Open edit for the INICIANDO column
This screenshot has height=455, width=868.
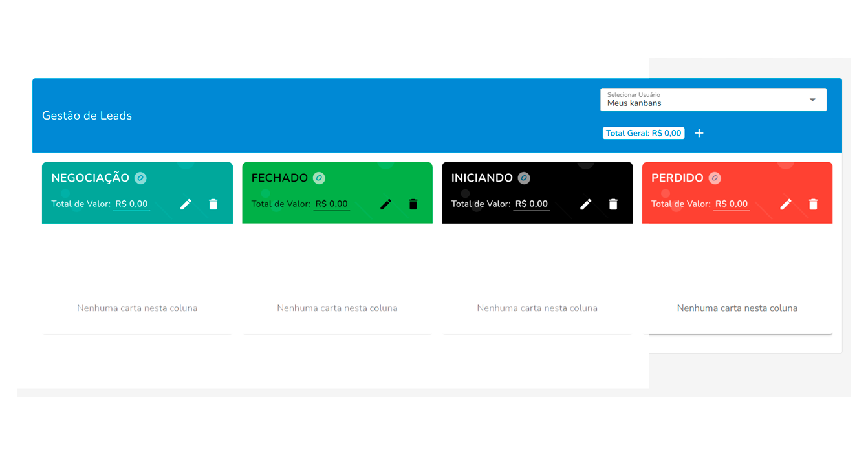tap(585, 204)
